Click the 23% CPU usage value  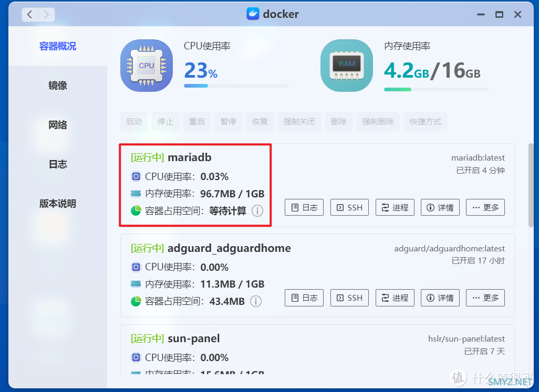point(201,71)
